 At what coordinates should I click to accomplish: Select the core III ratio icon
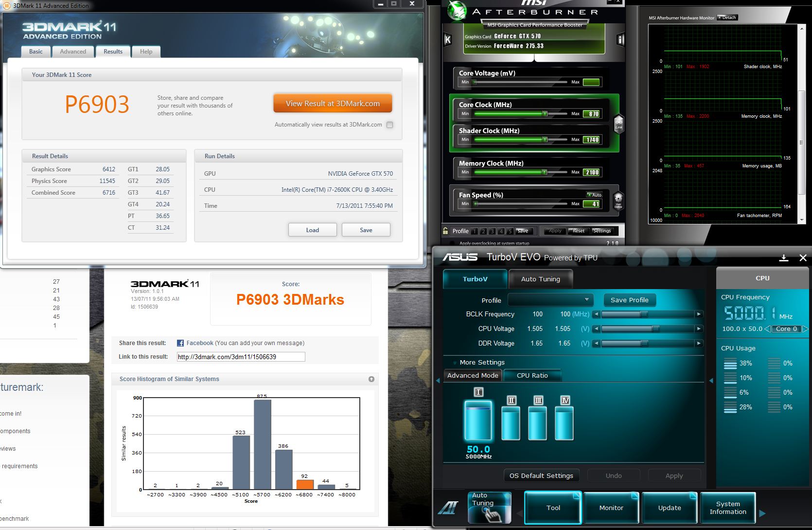click(538, 400)
